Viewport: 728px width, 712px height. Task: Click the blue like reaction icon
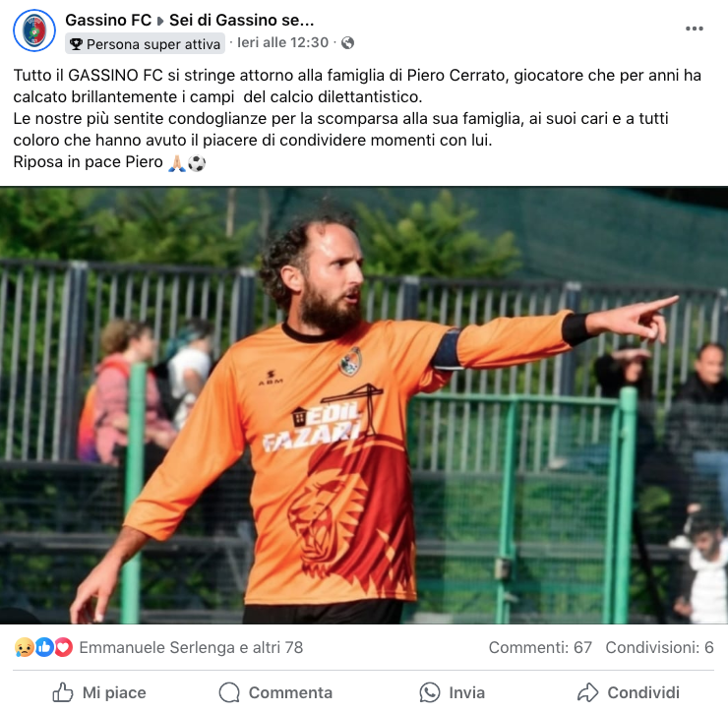click(x=44, y=647)
